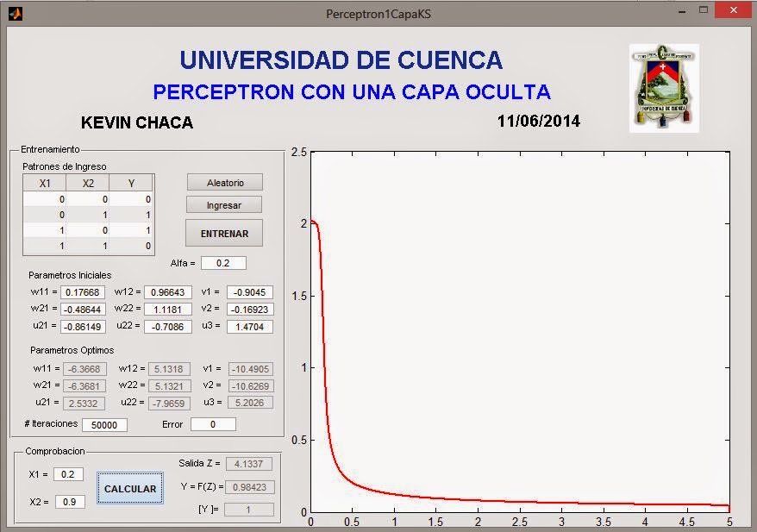Click the Comprobacion X2 input field
The width and height of the screenshot is (757, 532).
[70, 502]
